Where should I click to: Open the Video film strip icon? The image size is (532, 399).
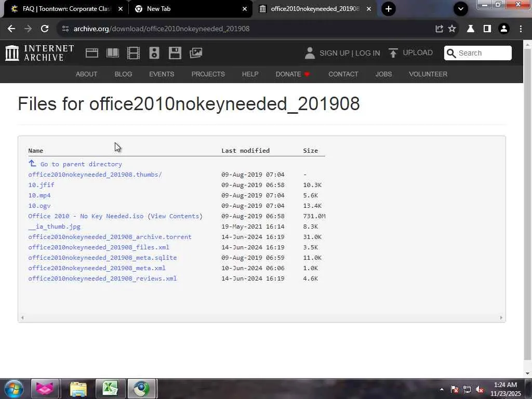134,53
